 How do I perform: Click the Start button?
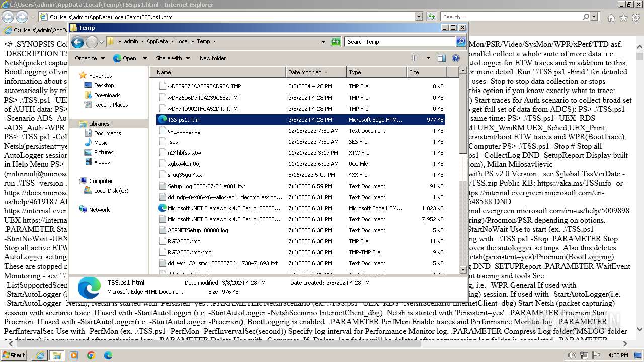[14, 355]
